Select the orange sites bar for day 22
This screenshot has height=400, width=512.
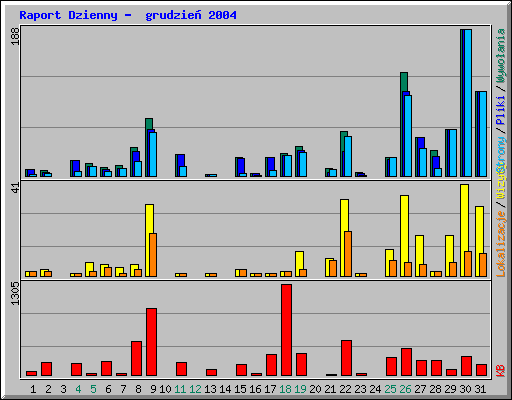tap(348, 254)
